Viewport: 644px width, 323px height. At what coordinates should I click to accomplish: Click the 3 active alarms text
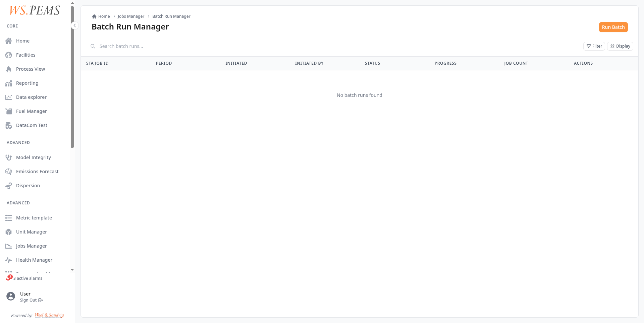(x=28, y=278)
